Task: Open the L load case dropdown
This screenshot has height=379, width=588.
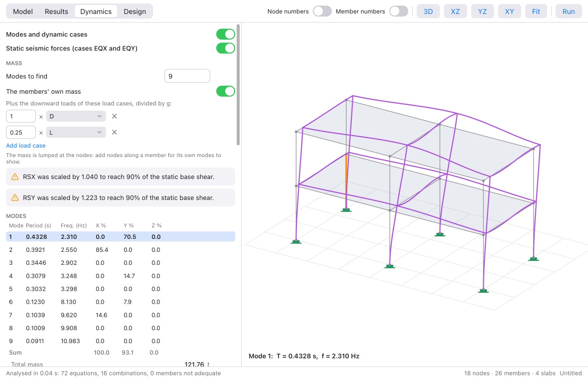Action: tap(76, 132)
